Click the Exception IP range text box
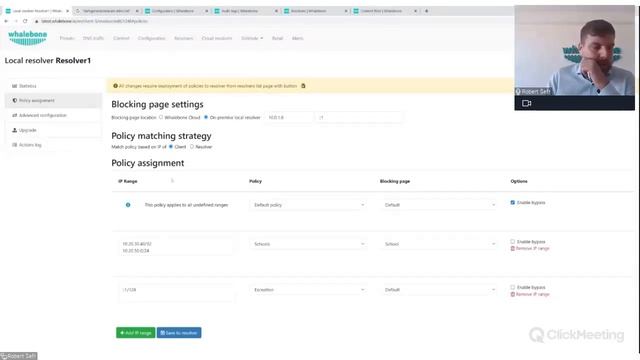Image resolution: width=640 pixels, height=360 pixels. (176, 292)
